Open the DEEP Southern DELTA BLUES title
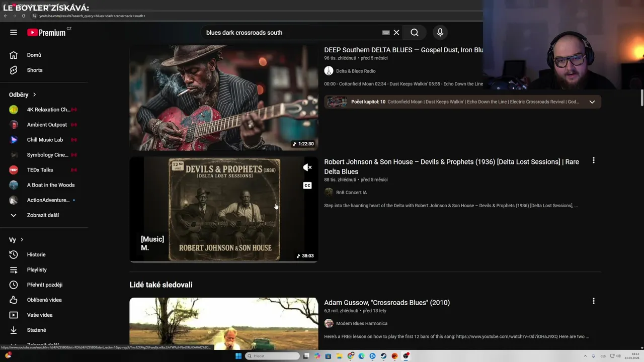The height and width of the screenshot is (362, 644). [x=404, y=50]
